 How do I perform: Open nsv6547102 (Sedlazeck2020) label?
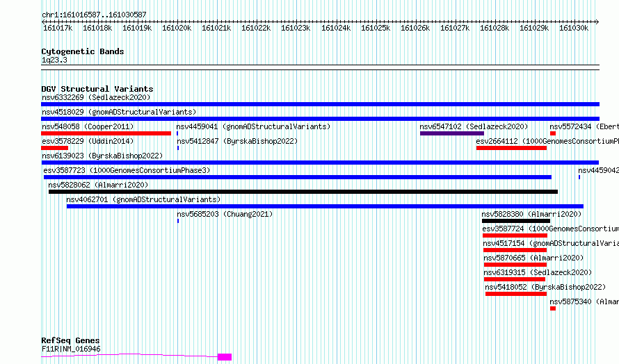tap(474, 126)
